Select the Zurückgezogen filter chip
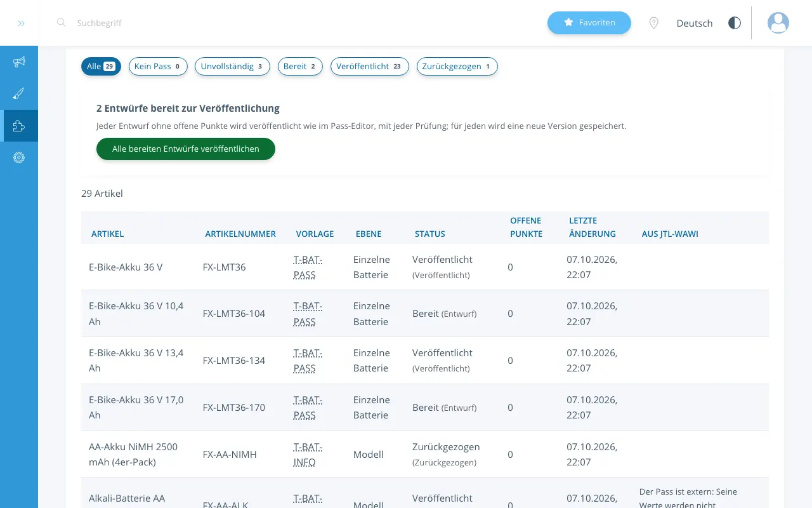Screen dimensions: 812x508 [457, 66]
